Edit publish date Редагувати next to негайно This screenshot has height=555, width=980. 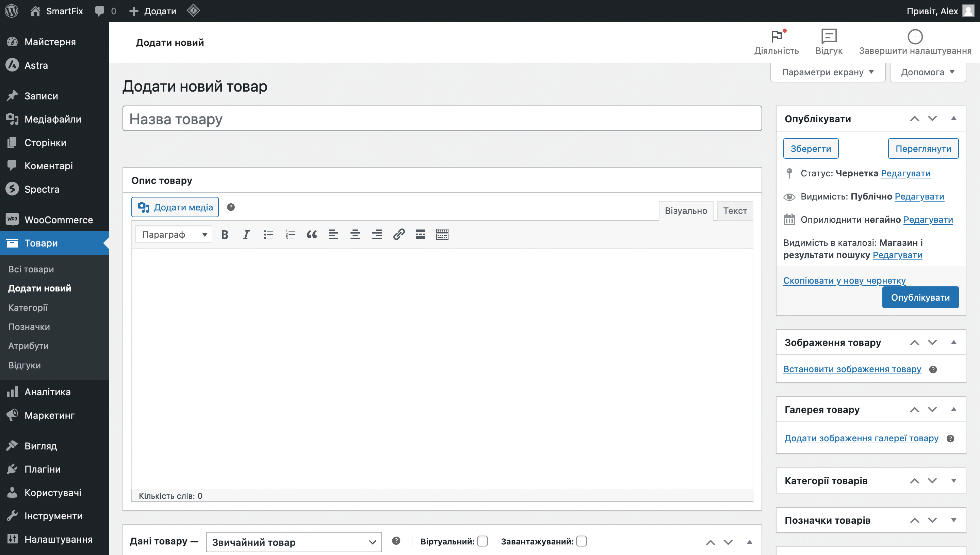[928, 220]
